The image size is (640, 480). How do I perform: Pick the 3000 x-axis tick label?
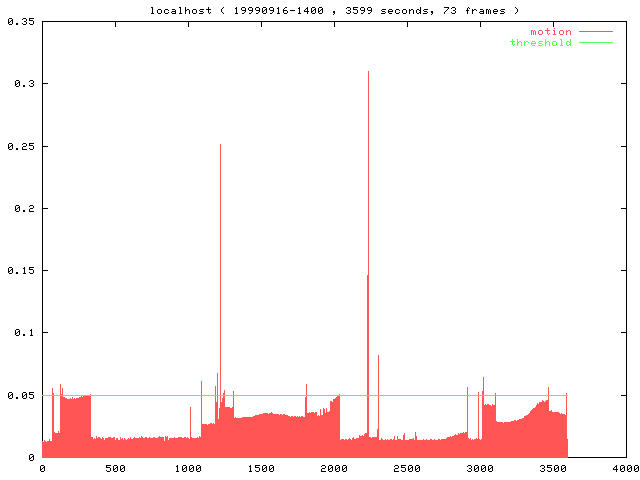pyautogui.click(x=480, y=468)
